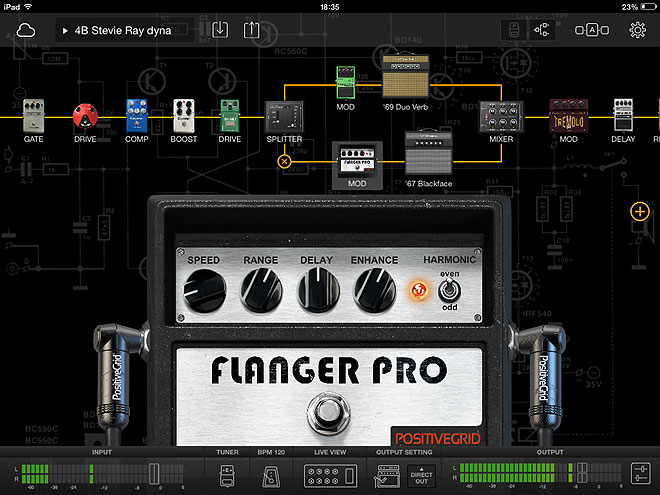Select the GATE pedal in the chain
The height and width of the screenshot is (495, 660).
click(x=33, y=115)
